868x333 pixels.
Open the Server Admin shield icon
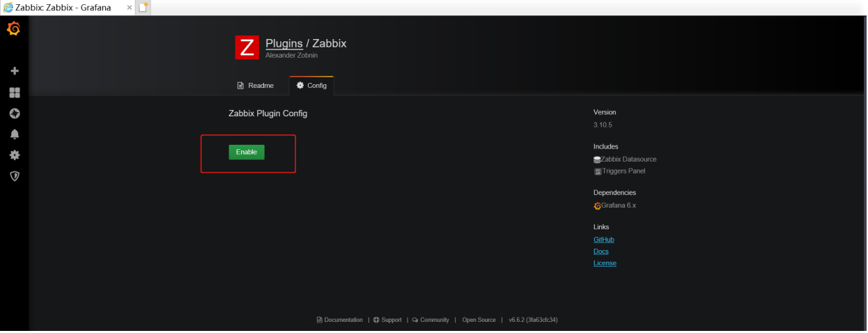tap(14, 176)
